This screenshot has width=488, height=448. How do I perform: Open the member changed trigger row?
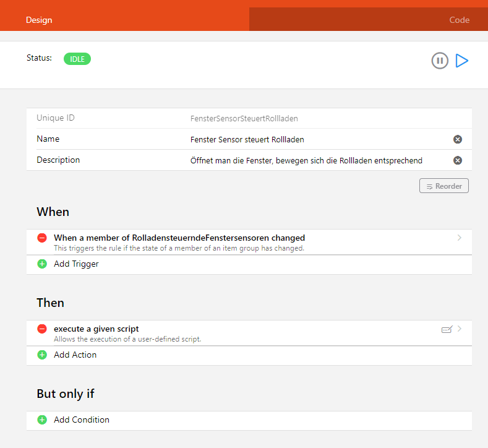pos(249,242)
